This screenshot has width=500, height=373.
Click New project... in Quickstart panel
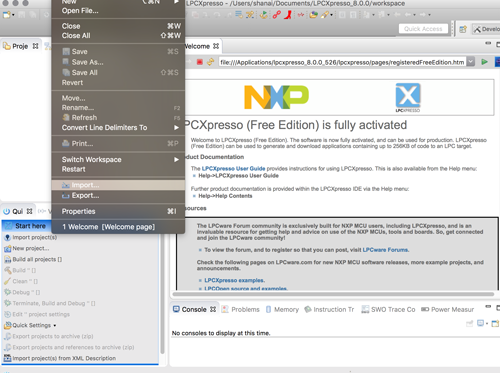(31, 248)
